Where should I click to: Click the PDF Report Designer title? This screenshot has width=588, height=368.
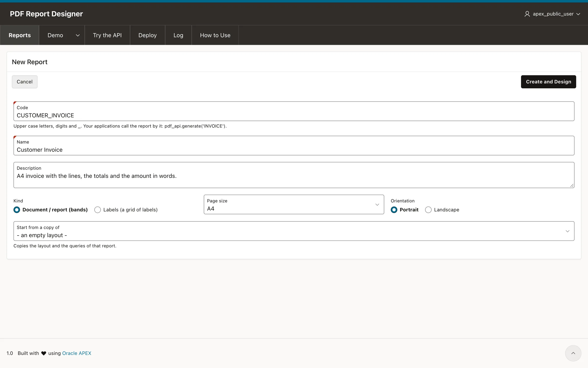(x=46, y=14)
